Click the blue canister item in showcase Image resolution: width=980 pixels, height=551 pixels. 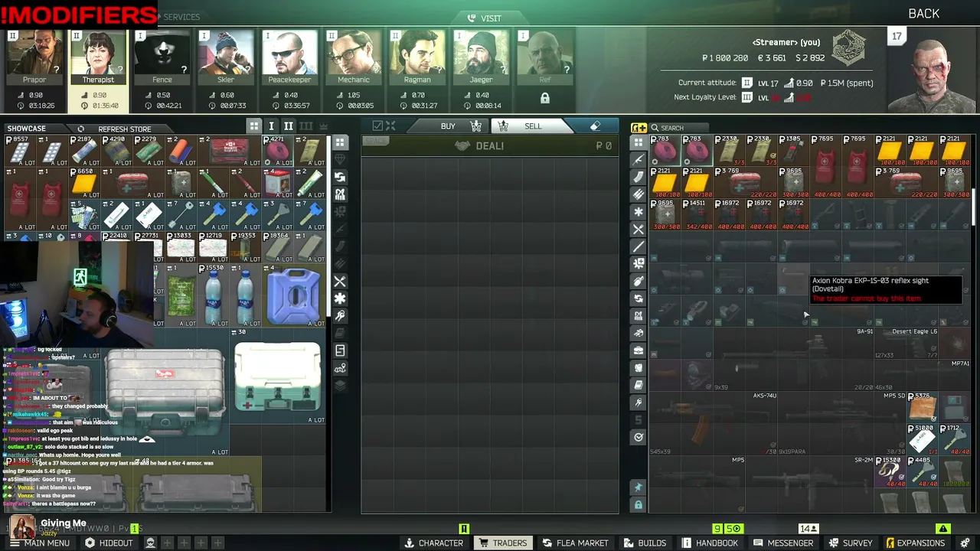[x=294, y=295]
